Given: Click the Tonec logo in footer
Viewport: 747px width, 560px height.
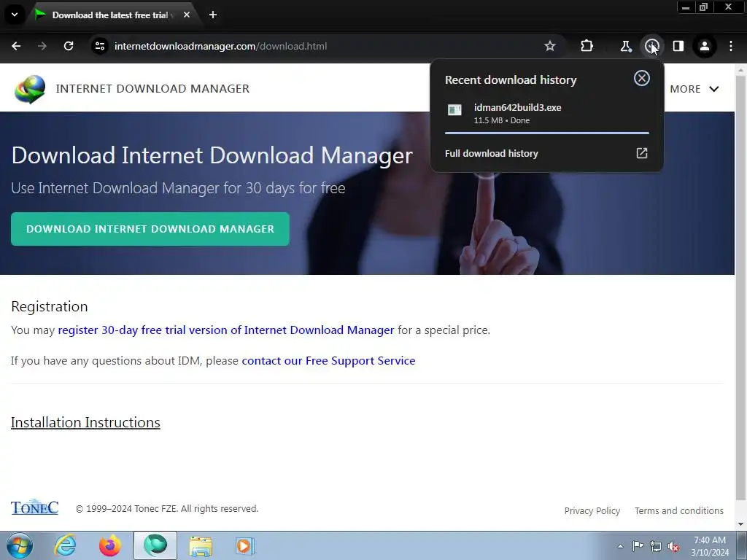Looking at the screenshot, I should tap(35, 507).
